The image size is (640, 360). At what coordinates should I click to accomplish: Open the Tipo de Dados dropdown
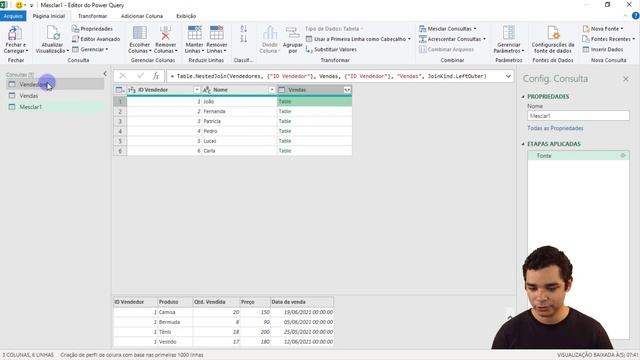[x=334, y=29]
